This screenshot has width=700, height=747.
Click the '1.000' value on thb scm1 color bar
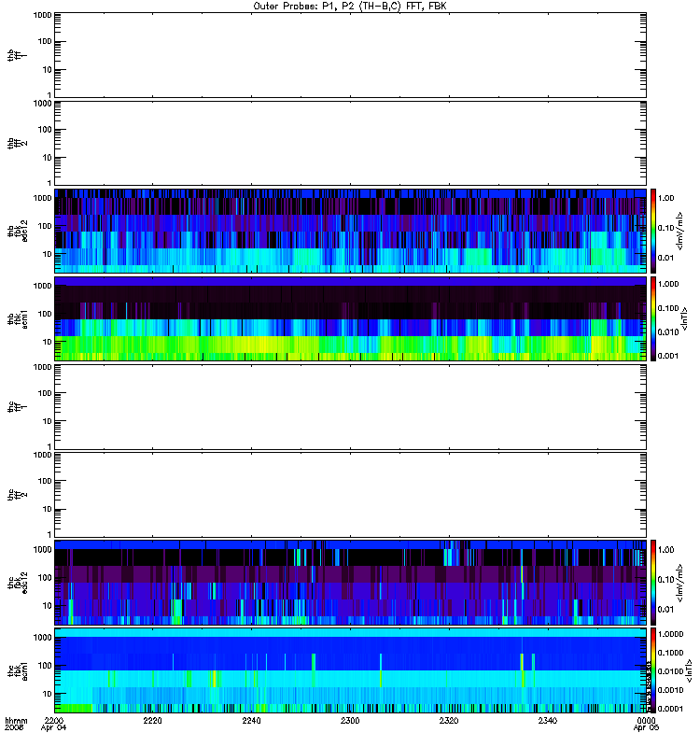[x=668, y=284]
